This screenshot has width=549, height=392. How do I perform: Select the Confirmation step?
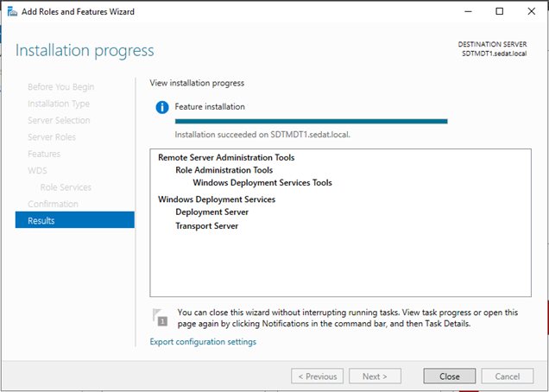pos(54,204)
